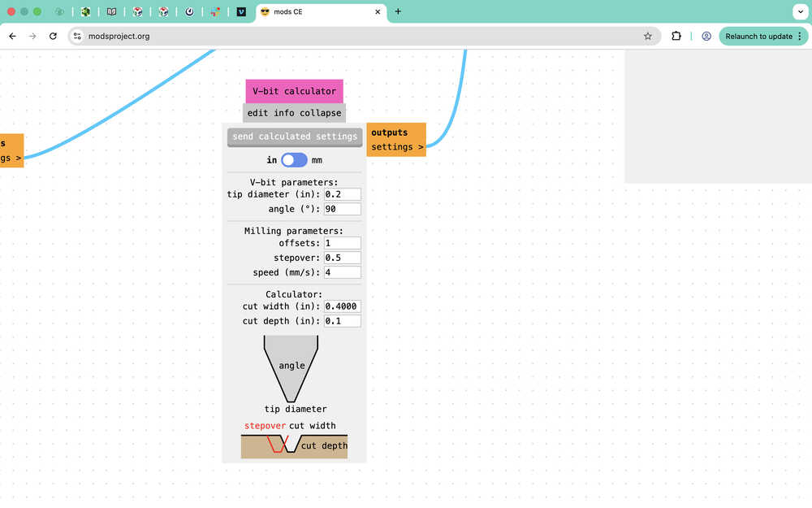Click the cut depth cross-section diagram
This screenshot has width=812, height=508.
[294, 446]
